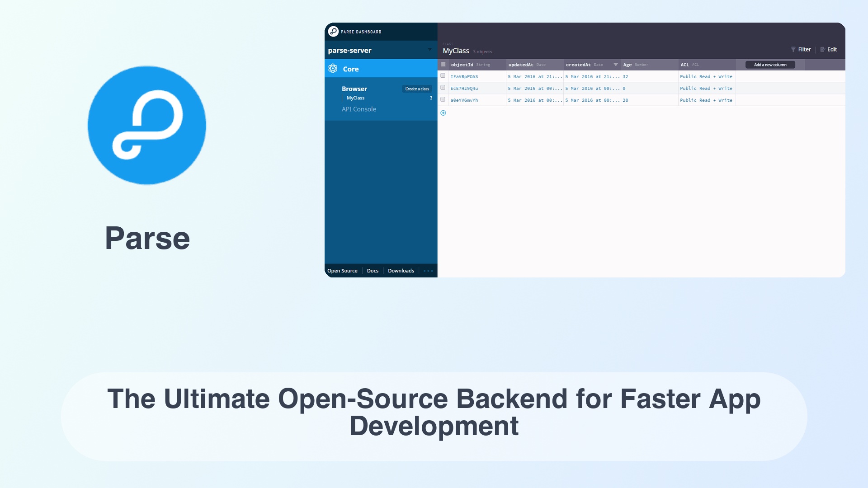Click the Filter funnel icon

pyautogui.click(x=793, y=50)
